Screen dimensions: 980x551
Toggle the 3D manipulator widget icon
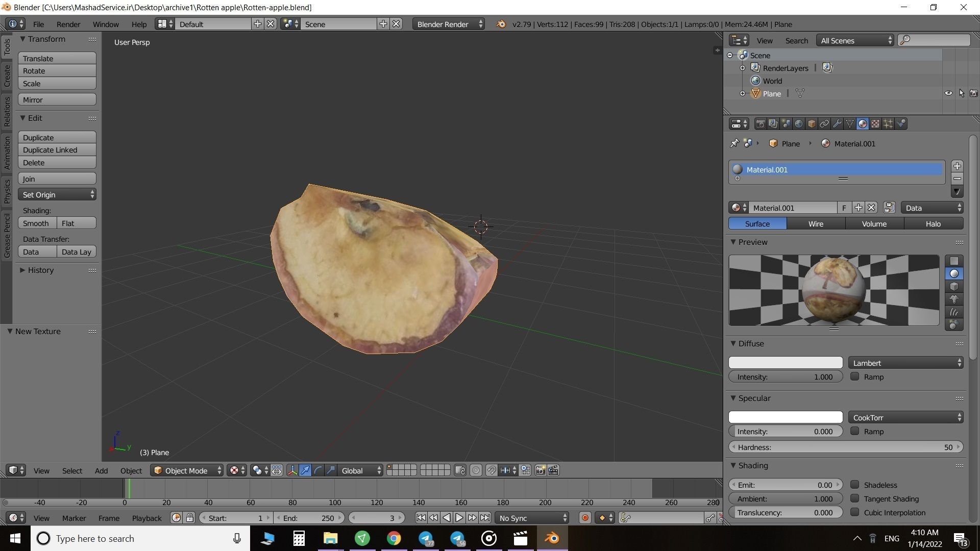click(292, 470)
